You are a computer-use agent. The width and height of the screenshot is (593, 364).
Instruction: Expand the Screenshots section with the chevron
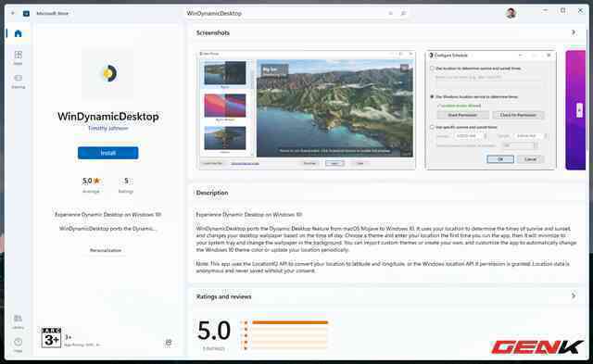(x=574, y=33)
